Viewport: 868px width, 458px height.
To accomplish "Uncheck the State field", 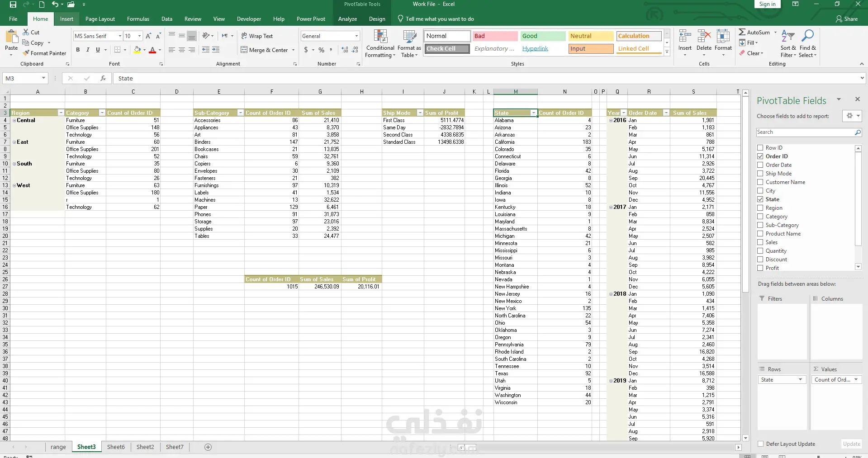I will (x=760, y=199).
